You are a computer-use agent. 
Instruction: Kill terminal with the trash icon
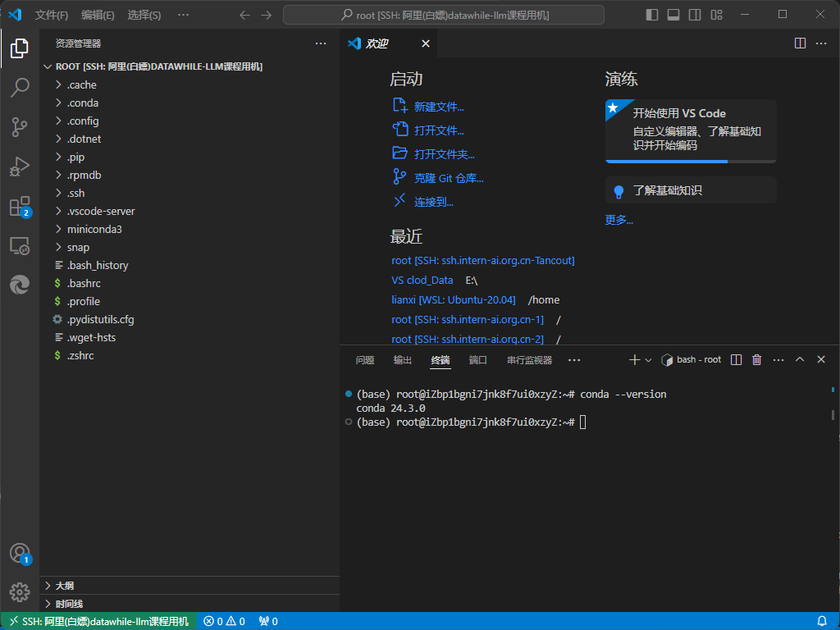(757, 360)
